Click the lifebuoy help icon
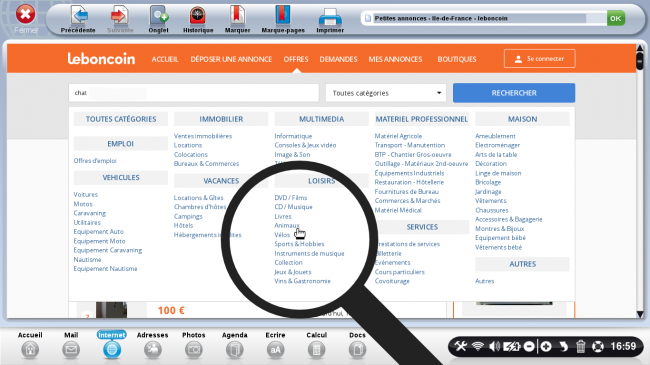Viewport: 650px width, 365px height. (597, 346)
